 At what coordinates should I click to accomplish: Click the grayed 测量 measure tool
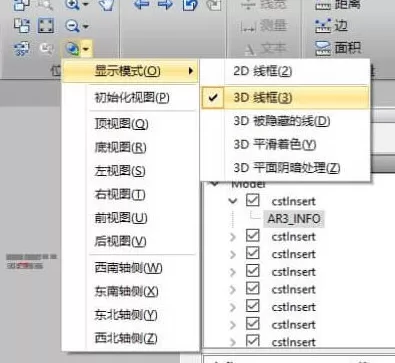coord(263,26)
